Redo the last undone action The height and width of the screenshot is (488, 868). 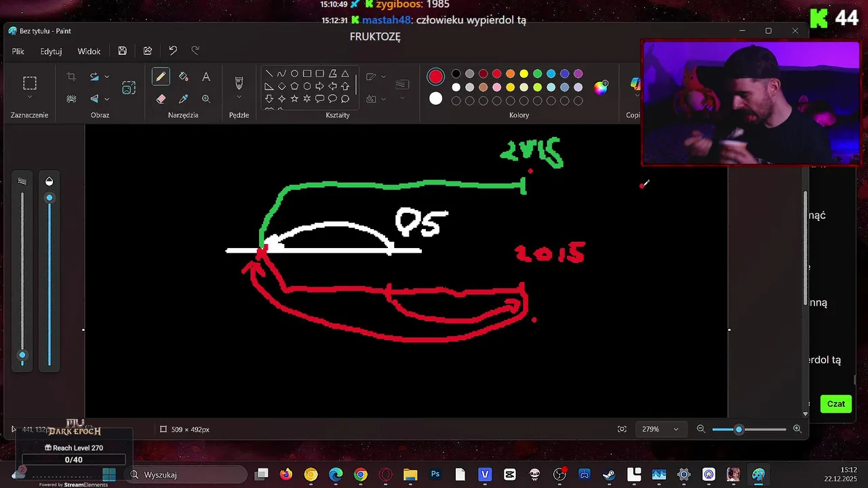coord(195,51)
